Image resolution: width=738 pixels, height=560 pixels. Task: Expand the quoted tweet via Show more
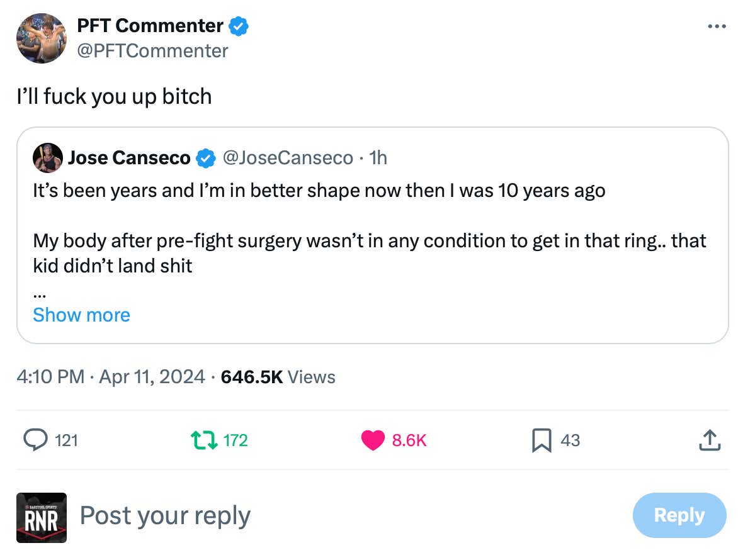81,315
